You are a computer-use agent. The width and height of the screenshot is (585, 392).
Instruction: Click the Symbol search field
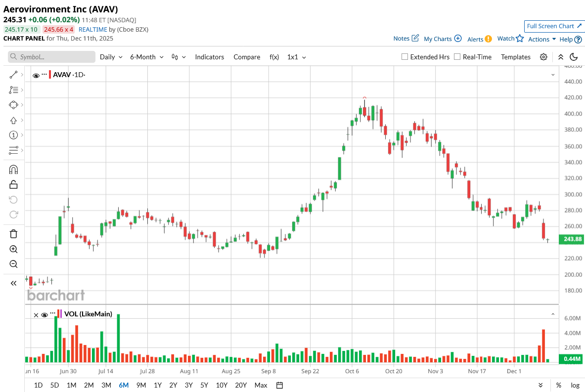pos(51,57)
